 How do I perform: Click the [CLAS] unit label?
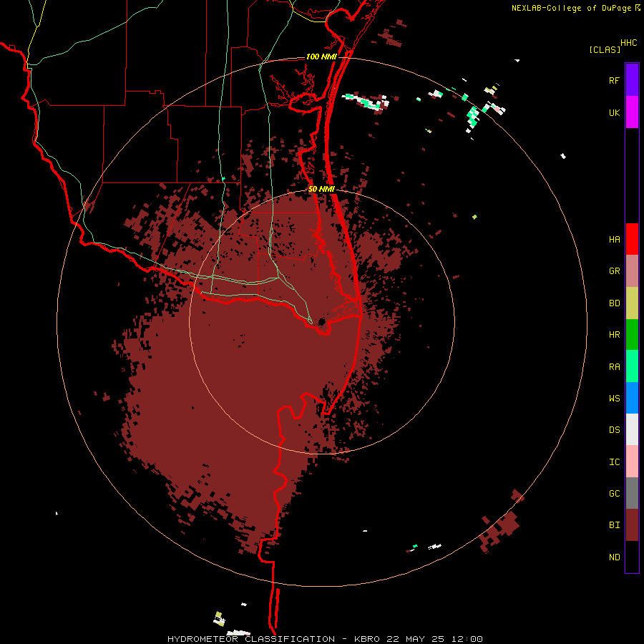(x=605, y=49)
